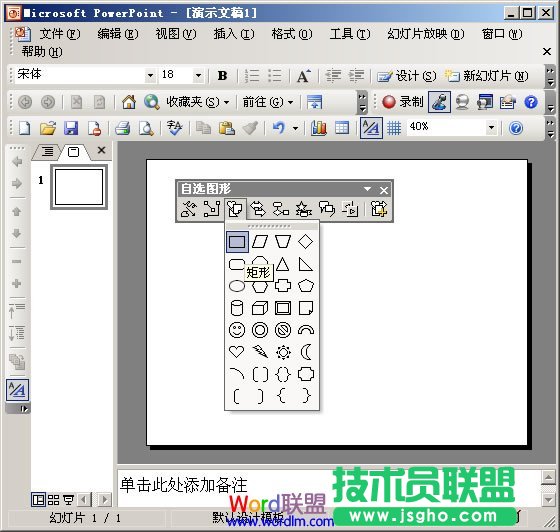Click the notes area 单击此处添加备注

(183, 486)
